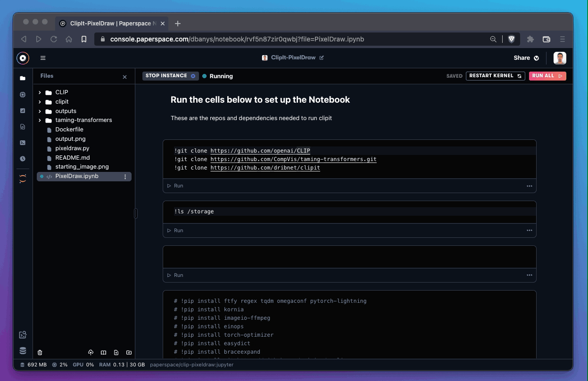The height and width of the screenshot is (381, 588).
Task: Click the new file icon in Files panel
Action: (116, 353)
